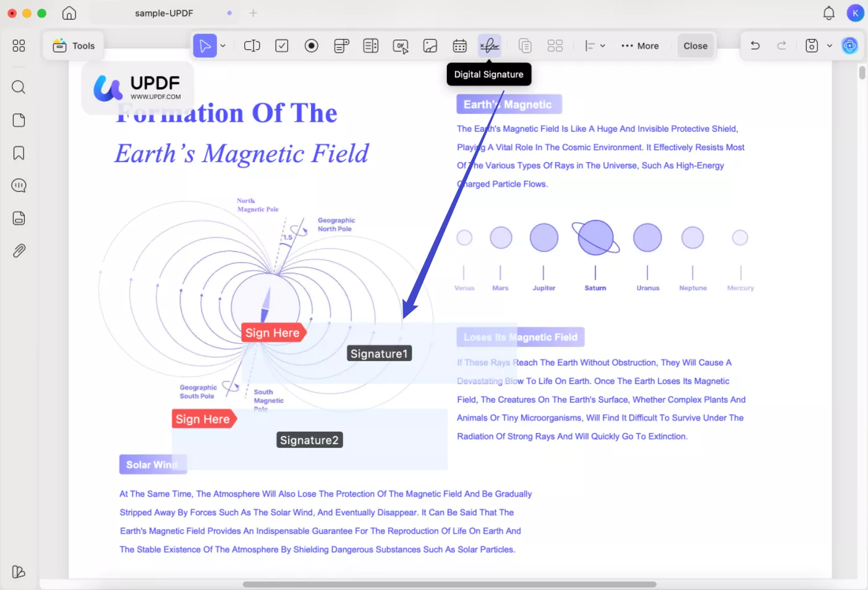Click the "Saturn" planet label

(595, 288)
